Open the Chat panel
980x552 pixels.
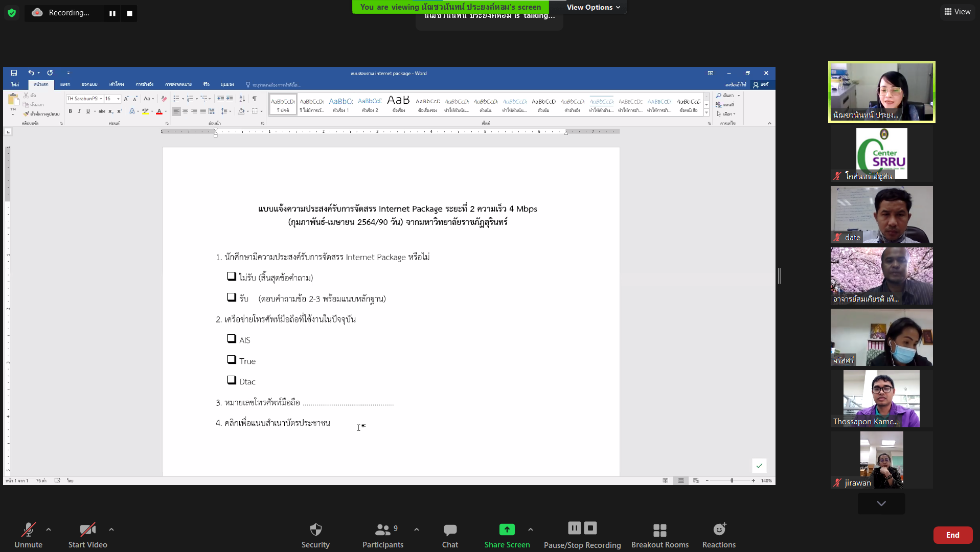tap(450, 530)
